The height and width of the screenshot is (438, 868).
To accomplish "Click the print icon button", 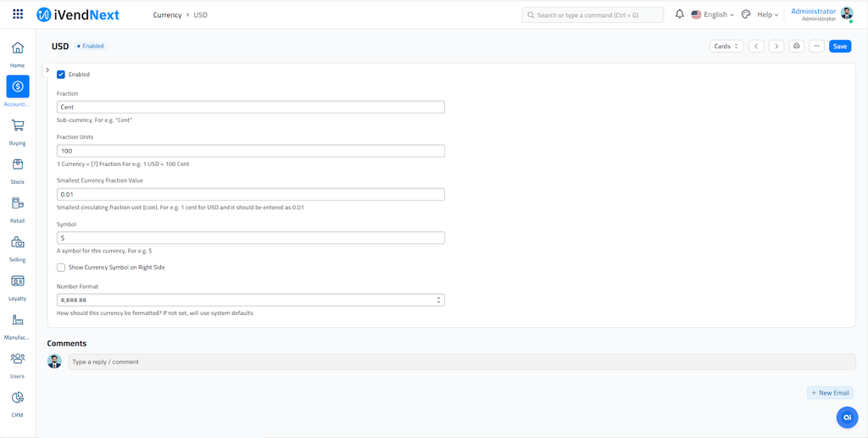I will 796,47.
